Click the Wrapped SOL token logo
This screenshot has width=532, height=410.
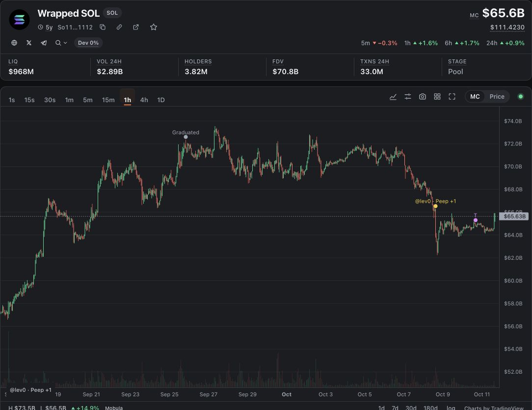click(x=19, y=20)
